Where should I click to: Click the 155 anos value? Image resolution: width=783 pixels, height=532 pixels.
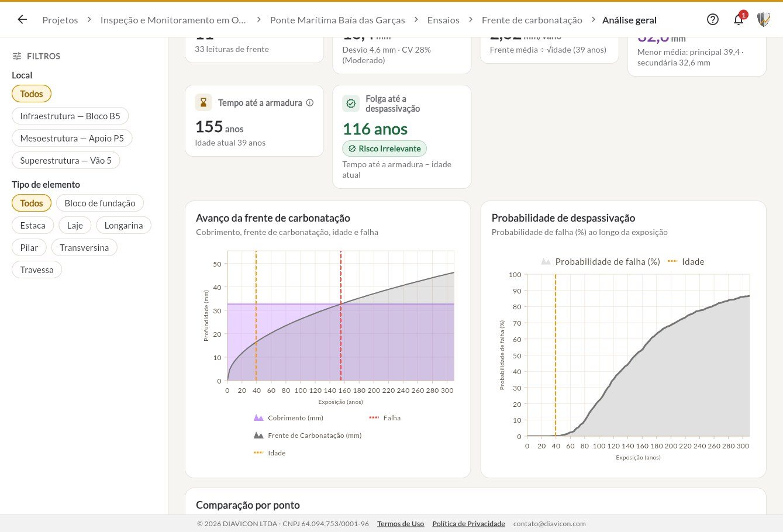(x=219, y=127)
